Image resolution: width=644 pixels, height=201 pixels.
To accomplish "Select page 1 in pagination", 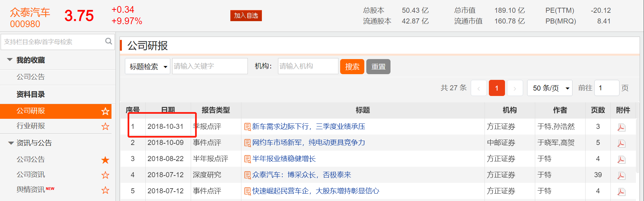I will tap(497, 88).
